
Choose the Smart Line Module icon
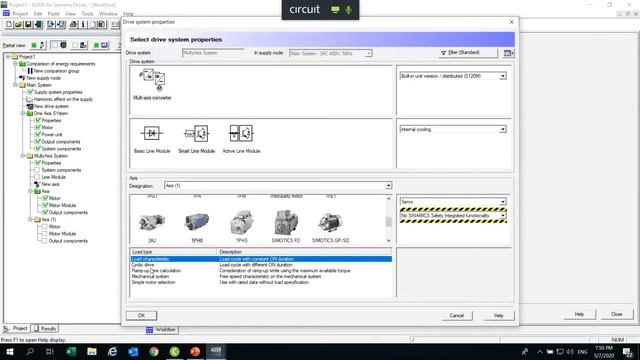[x=197, y=133]
